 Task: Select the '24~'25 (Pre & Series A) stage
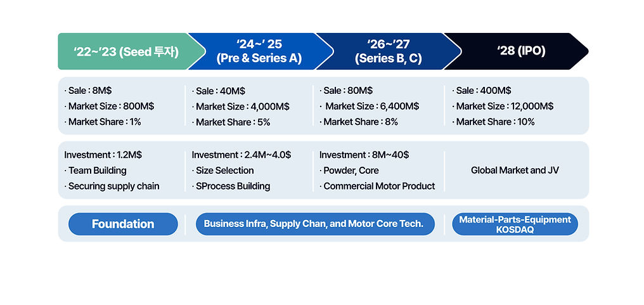click(x=259, y=51)
